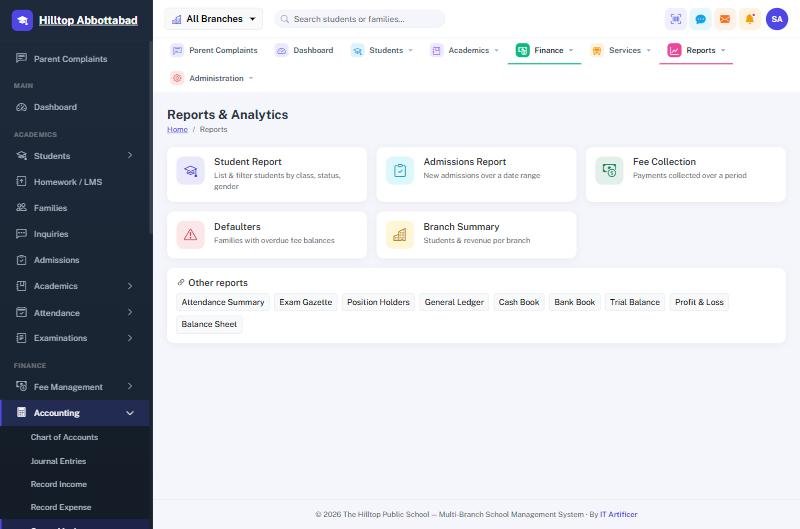The image size is (800, 529).
Task: Open the chat messages icon in header
Action: [x=701, y=19]
